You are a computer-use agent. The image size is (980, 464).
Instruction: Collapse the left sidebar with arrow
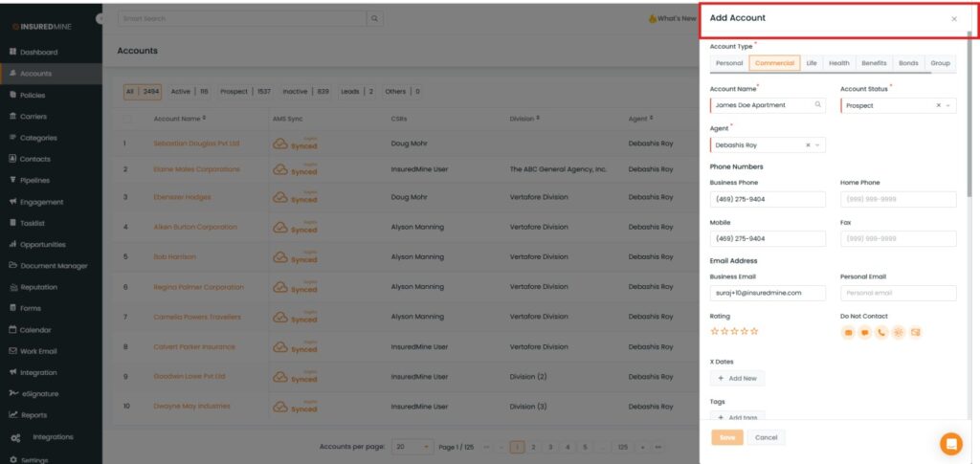(100, 19)
